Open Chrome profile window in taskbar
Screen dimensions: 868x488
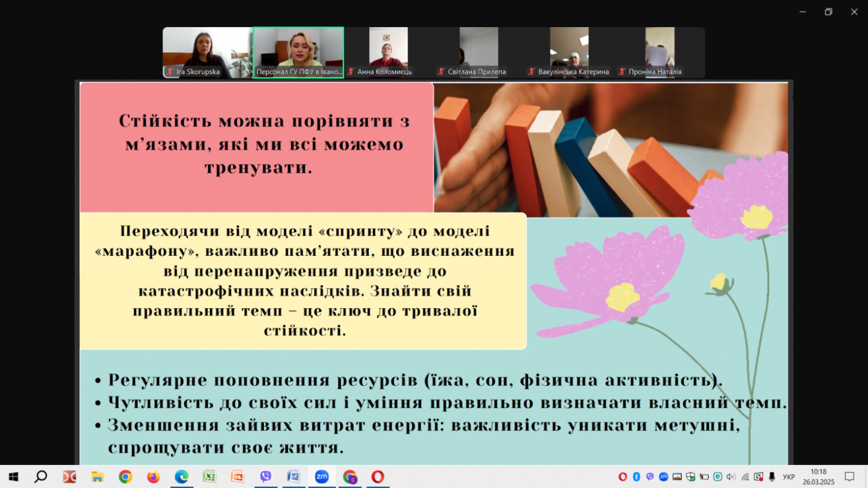350,477
